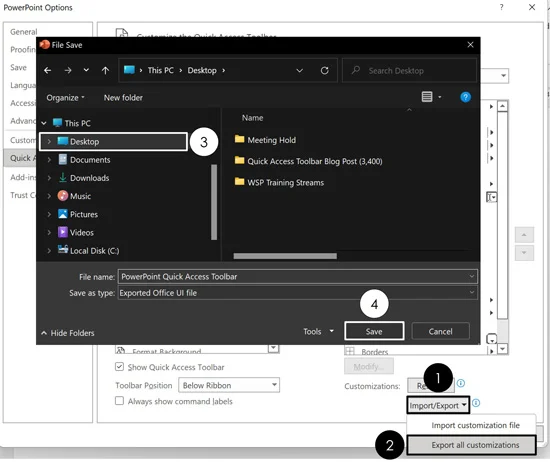Open the Organize menu
Viewport: 550px width, 462px height.
(65, 98)
